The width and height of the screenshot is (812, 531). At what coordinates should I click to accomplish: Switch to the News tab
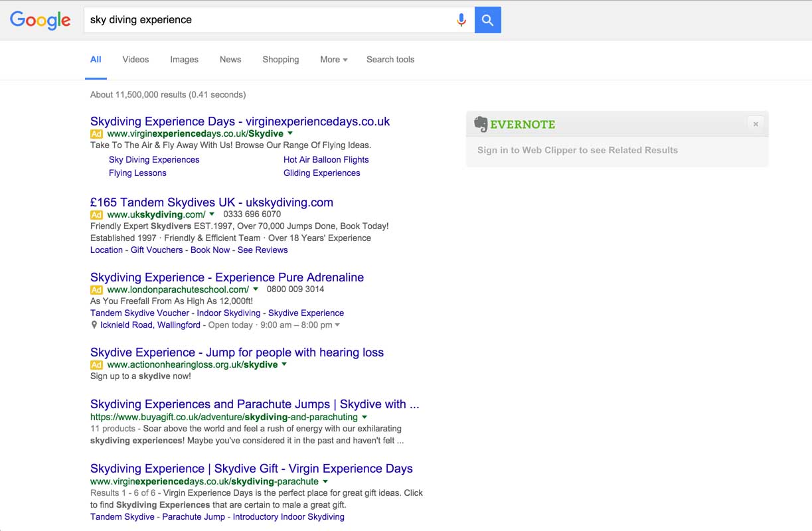[230, 60]
